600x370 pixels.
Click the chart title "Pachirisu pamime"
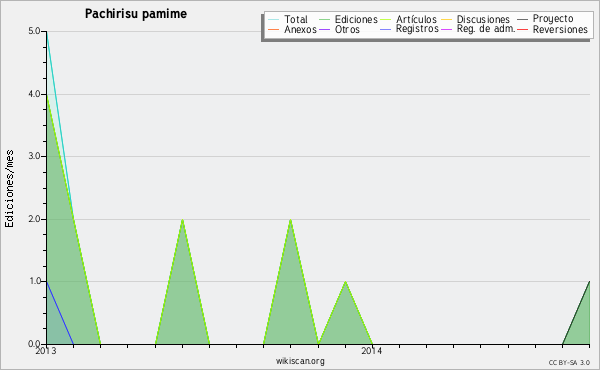(x=136, y=14)
